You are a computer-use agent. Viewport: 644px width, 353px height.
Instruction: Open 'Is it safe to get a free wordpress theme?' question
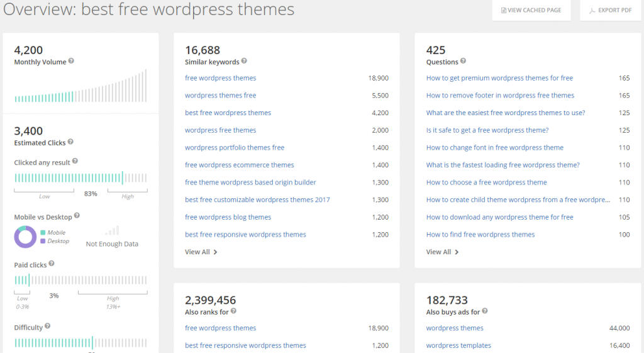coord(487,130)
